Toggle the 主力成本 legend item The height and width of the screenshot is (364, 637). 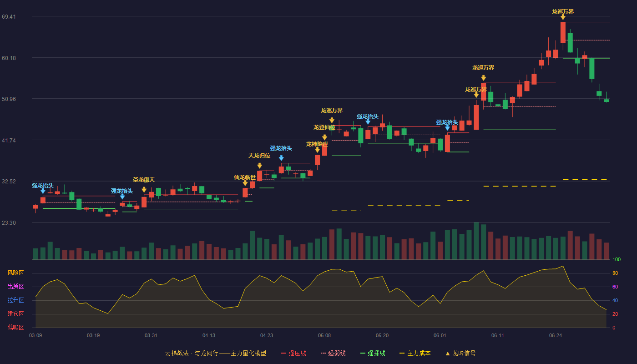pyautogui.click(x=415, y=353)
